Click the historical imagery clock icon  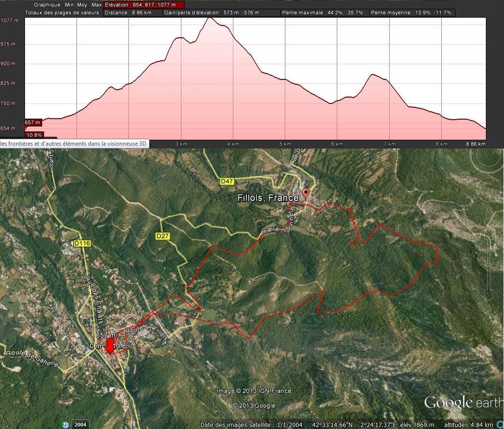click(65, 424)
